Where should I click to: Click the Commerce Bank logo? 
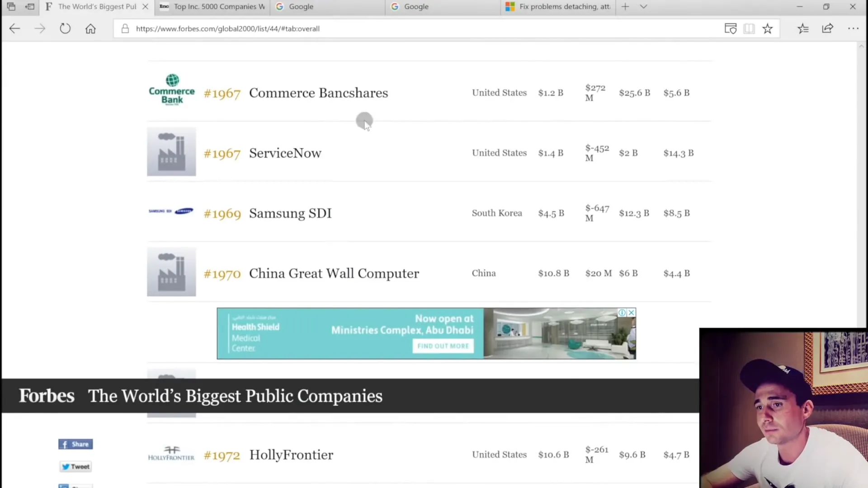[x=171, y=90]
